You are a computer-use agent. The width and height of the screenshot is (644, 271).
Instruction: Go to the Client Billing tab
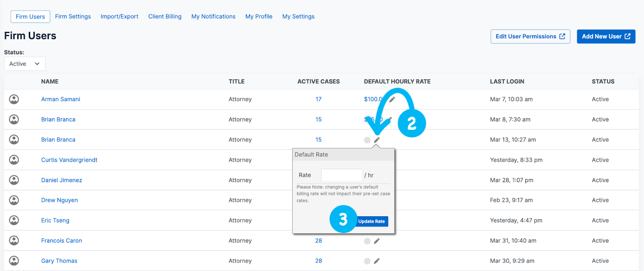tap(165, 17)
